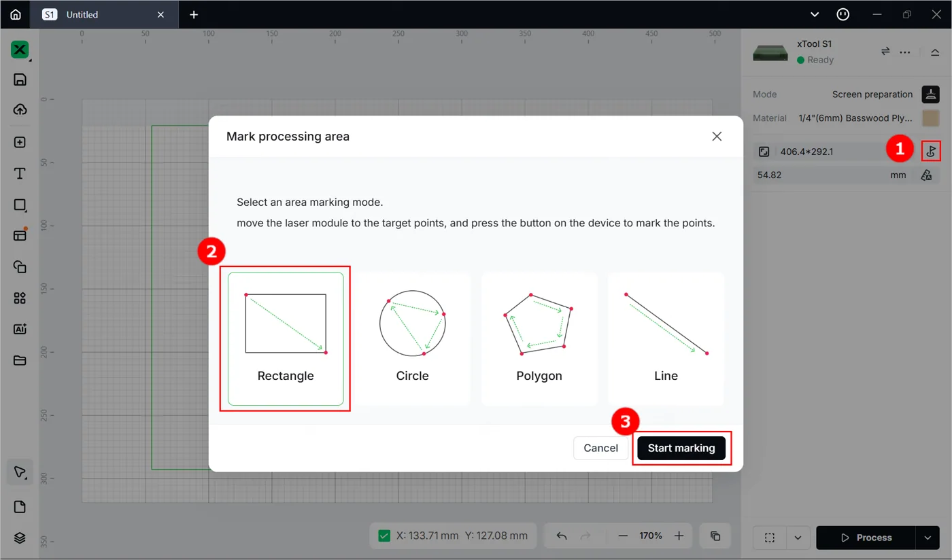Screen dimensions: 952x560
Task: Select the Polygon marking mode
Action: [539, 338]
